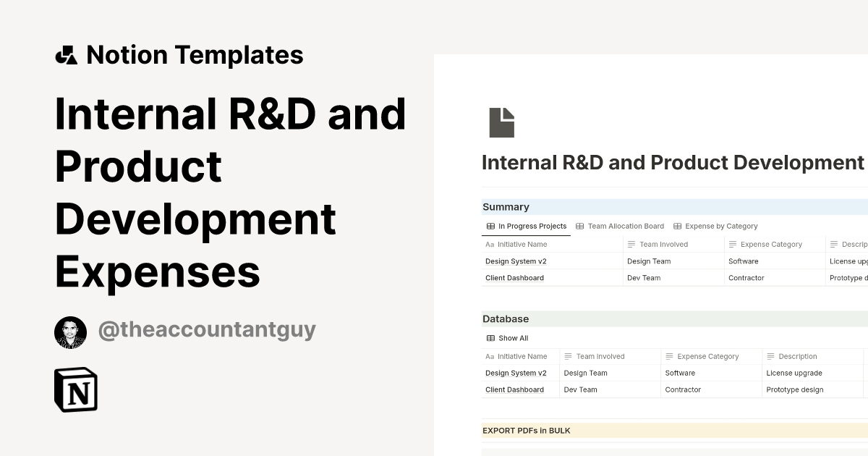Click the EXPORT PDFs in BULK callout
Viewport: 868px width, 456px height.
526,430
